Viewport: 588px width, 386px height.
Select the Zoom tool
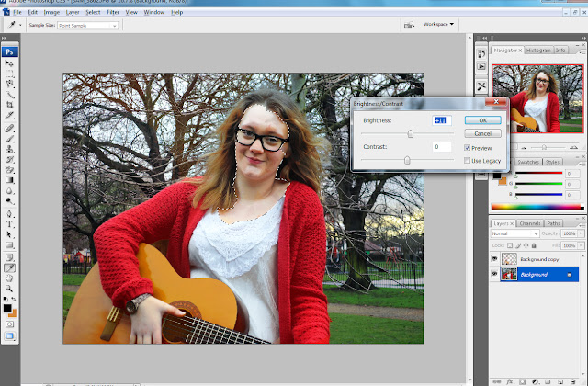tap(9, 289)
